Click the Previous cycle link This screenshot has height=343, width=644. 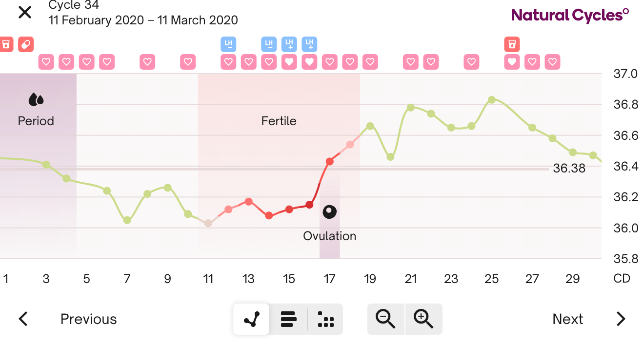coord(88,319)
